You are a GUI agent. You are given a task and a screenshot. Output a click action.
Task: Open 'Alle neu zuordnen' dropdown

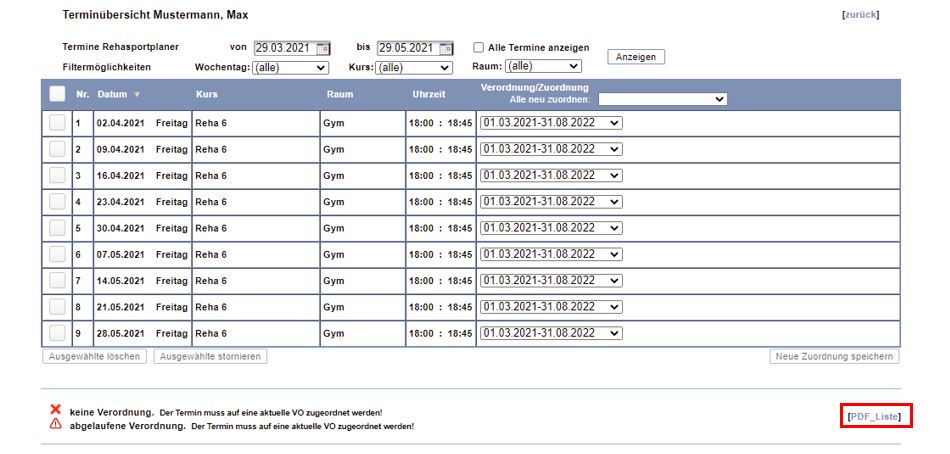pyautogui.click(x=662, y=100)
